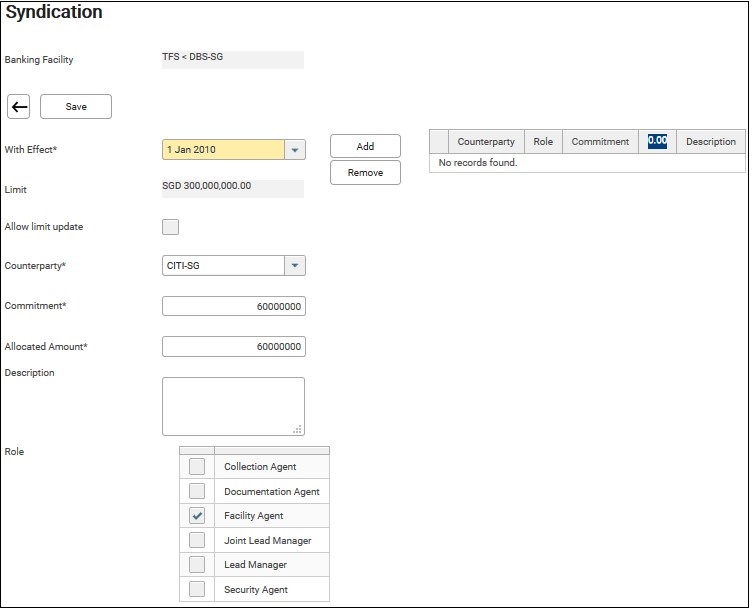Click the Save button
Image resolution: width=752 pixels, height=609 pixels.
(x=76, y=107)
